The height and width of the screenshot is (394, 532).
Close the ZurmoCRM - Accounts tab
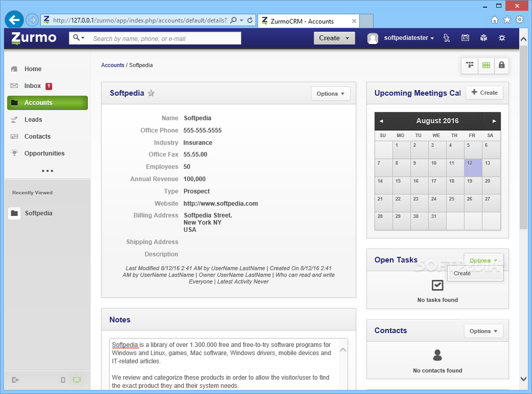pyautogui.click(x=354, y=21)
